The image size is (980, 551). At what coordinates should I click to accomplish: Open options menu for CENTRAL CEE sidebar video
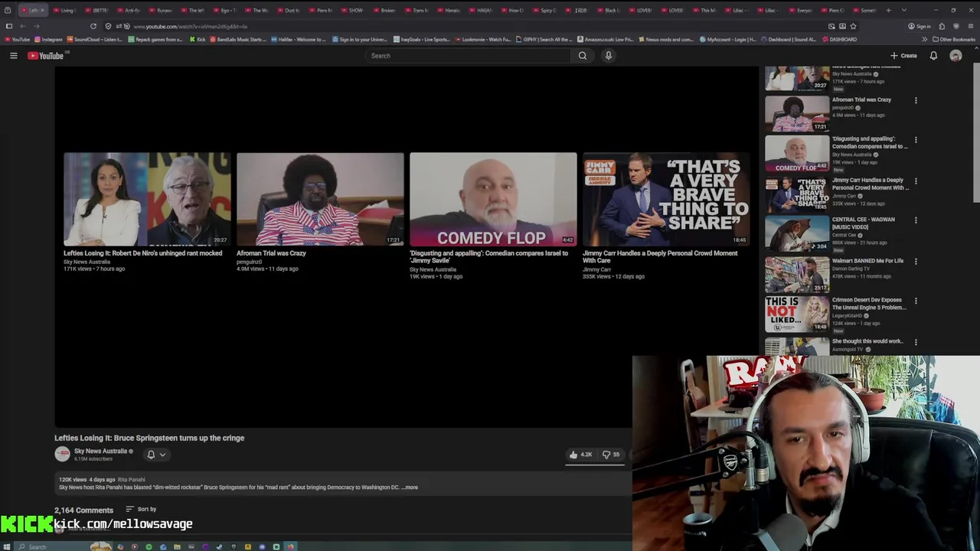click(x=916, y=220)
